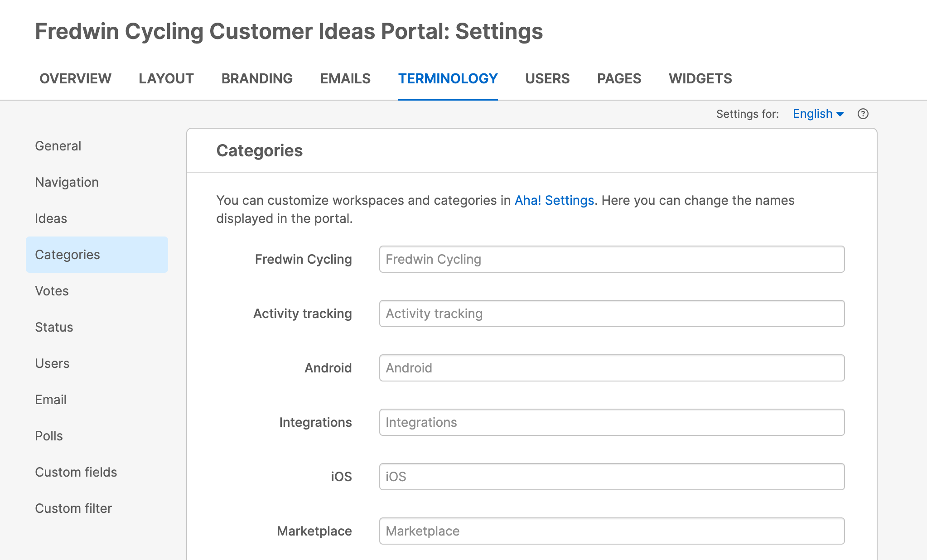Open Navigation terminology settings
Viewport: 927px width, 560px height.
click(67, 182)
